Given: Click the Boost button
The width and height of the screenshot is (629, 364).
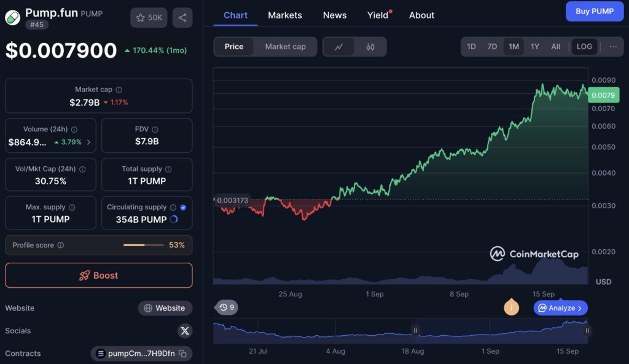Looking at the screenshot, I should 99,276.
